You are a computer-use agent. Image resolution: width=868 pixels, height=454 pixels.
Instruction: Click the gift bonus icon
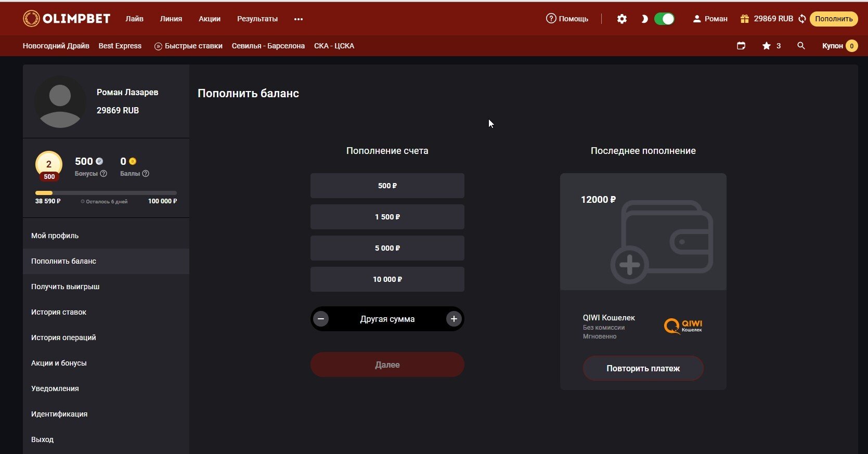coord(744,19)
